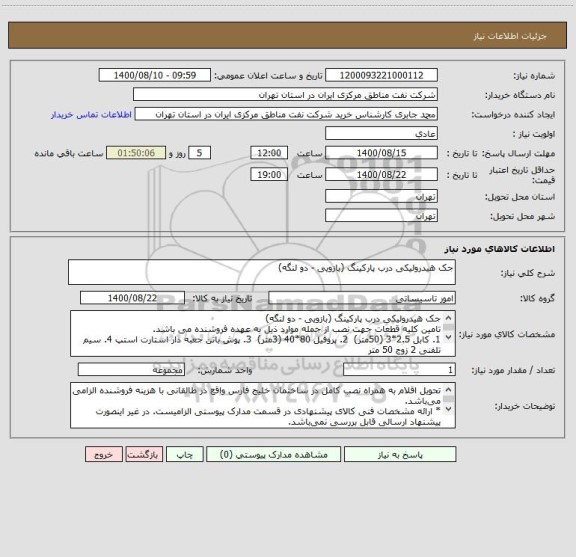576x557 pixels.
Task: Click استان محل تحویل field تهران
Action: pyautogui.click(x=381, y=196)
